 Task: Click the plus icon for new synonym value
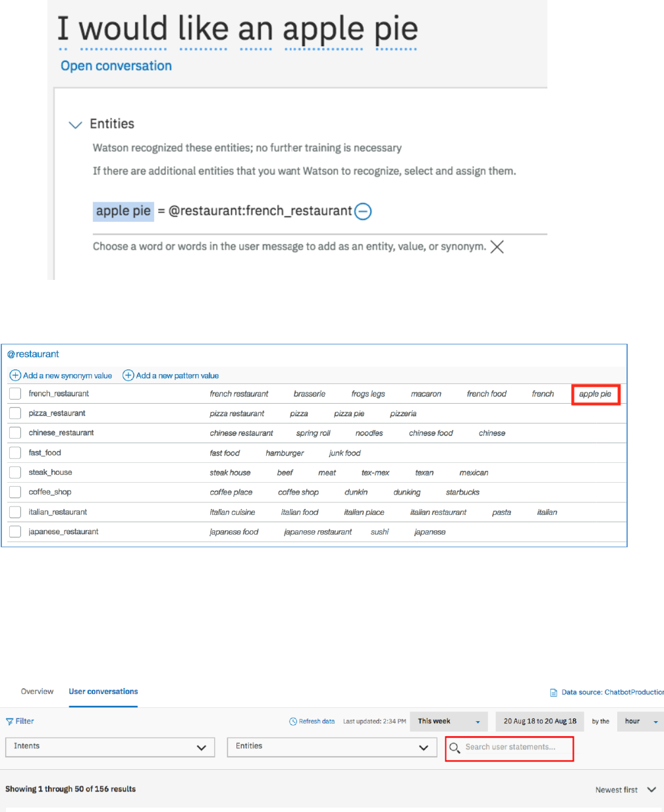pos(15,375)
